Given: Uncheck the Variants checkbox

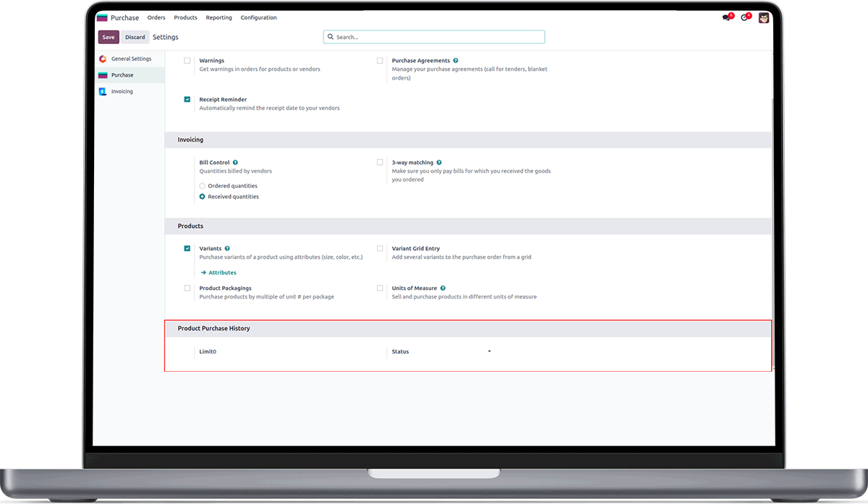Looking at the screenshot, I should 187,248.
